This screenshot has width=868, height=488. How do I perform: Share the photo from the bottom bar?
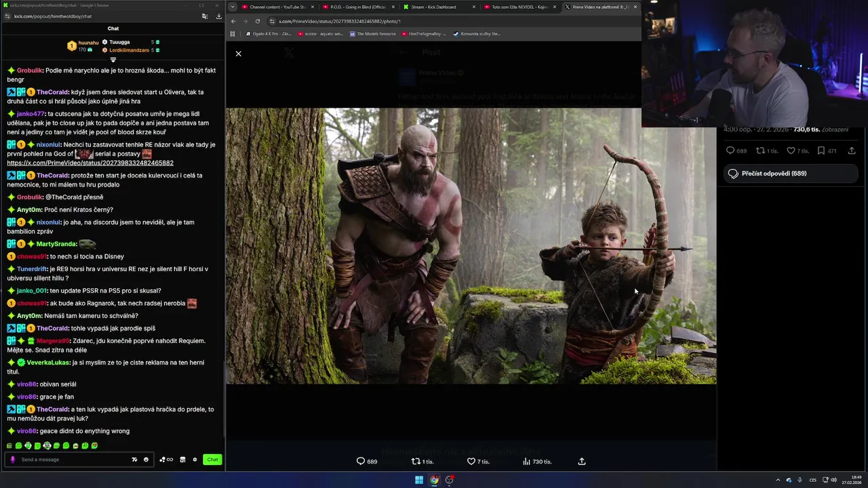pos(581,462)
